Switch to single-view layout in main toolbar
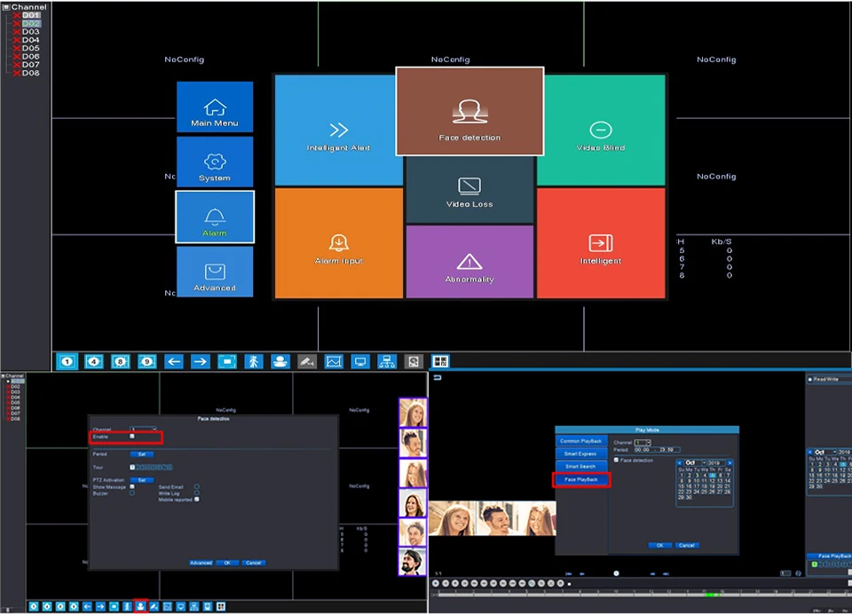This screenshot has width=852, height=616. [x=67, y=361]
